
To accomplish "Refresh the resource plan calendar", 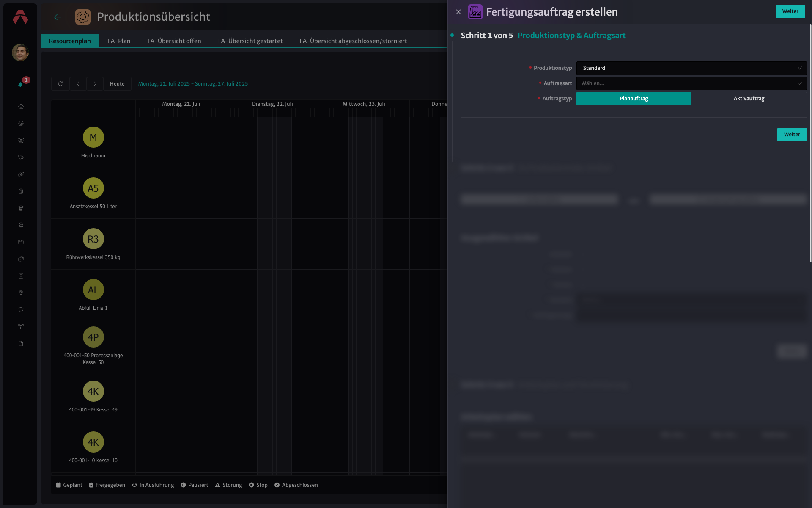I will (60, 84).
